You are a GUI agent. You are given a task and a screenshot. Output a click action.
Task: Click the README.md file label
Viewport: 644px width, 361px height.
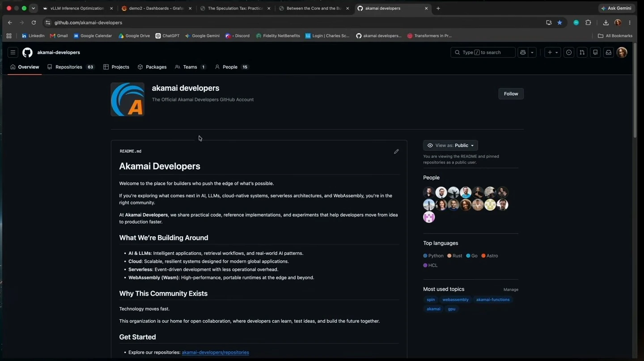[131, 151]
